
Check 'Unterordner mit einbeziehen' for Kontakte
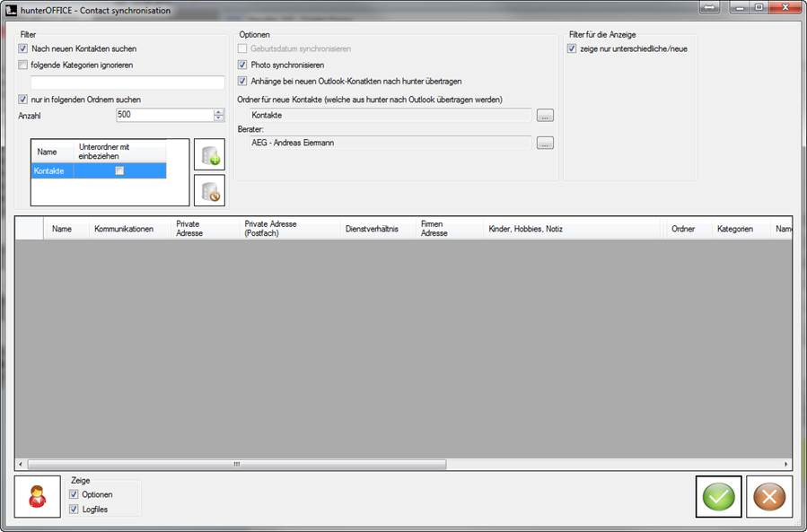(x=118, y=170)
